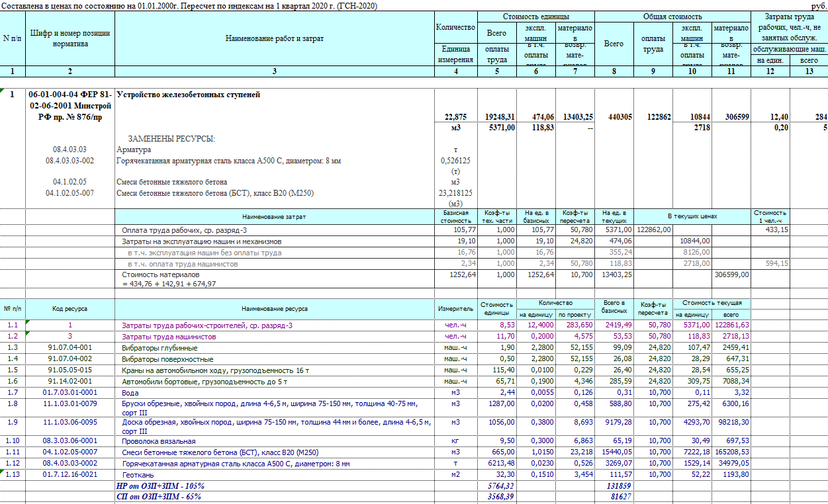This screenshot has height=504, width=828.
Task: Click the concrete quantity 23,218125
Action: pos(456,193)
